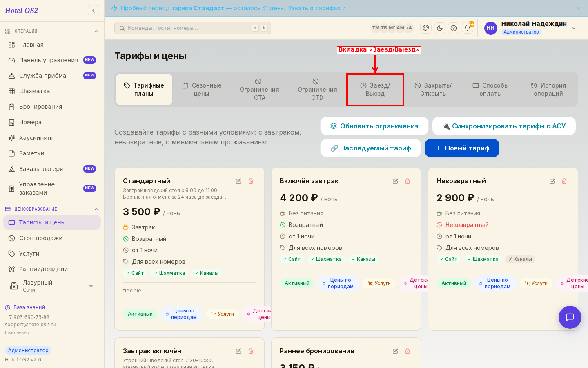Edit the Невозвратный tariff
Screen dimensions: 588x368
tap(552, 181)
